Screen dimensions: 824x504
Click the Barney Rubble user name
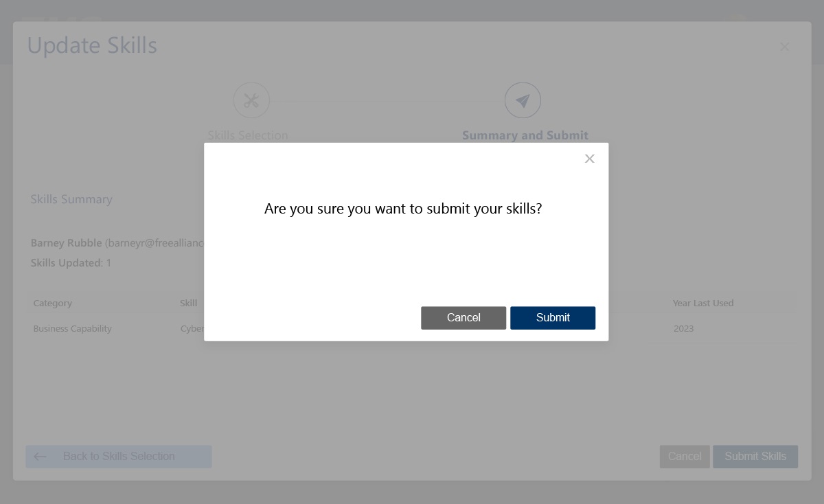click(x=66, y=243)
